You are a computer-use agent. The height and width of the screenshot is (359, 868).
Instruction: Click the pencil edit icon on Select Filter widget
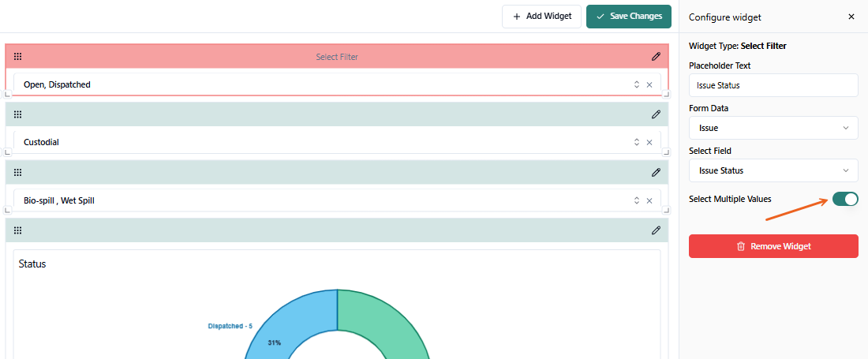[656, 56]
